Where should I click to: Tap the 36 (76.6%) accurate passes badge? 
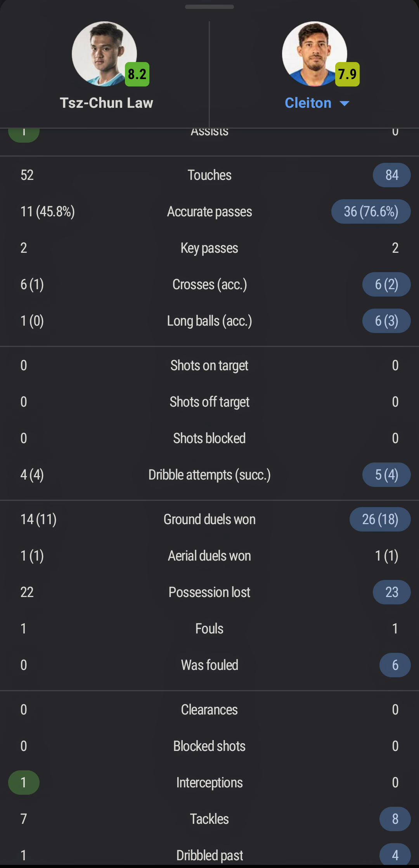[x=371, y=212]
